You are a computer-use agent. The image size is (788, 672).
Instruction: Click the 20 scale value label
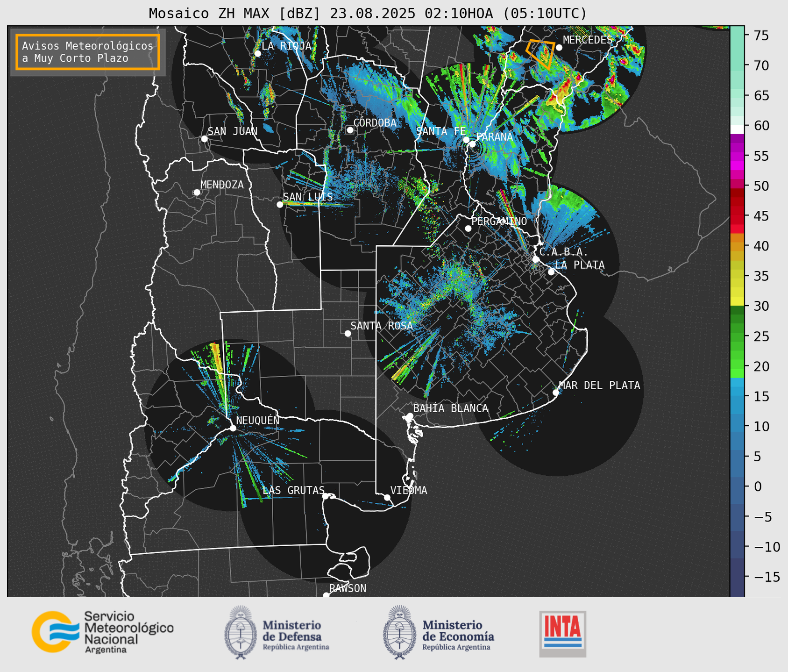point(761,366)
